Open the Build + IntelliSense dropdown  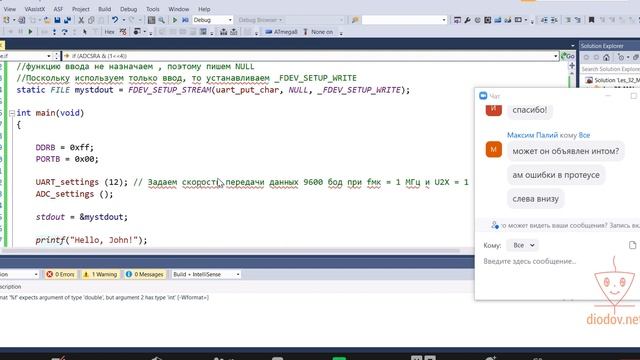[x=206, y=274]
